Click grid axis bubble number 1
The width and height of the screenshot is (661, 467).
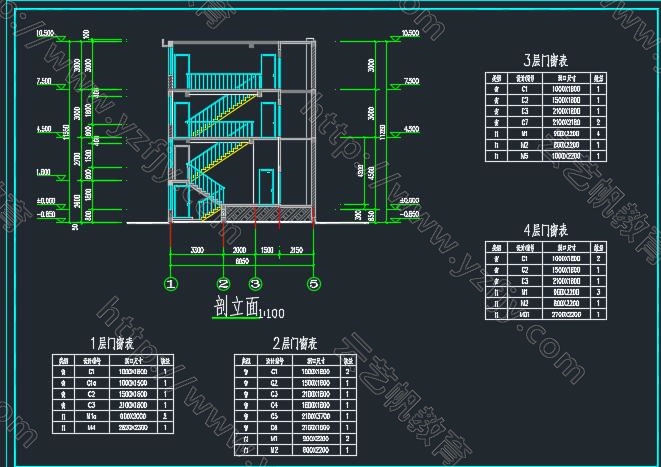point(172,284)
